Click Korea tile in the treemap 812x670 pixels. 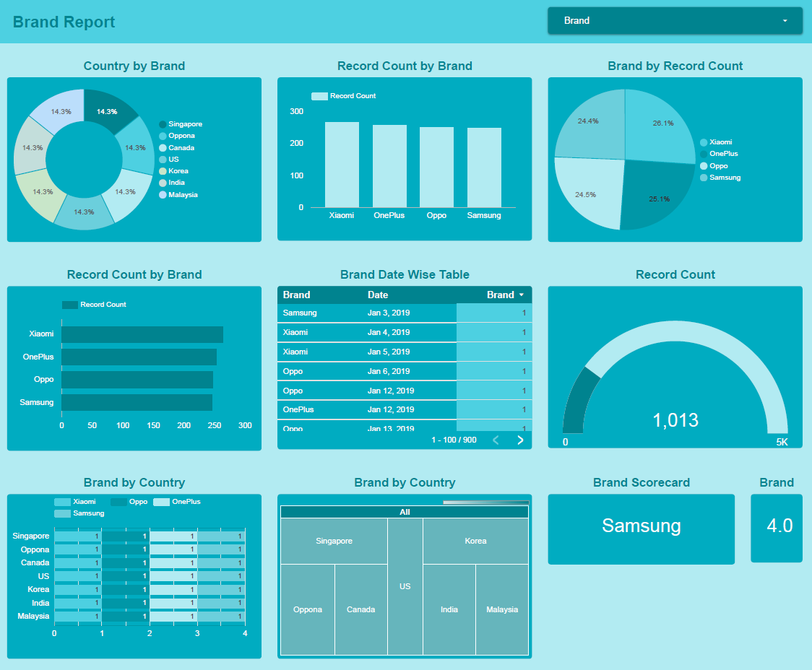pyautogui.click(x=475, y=541)
